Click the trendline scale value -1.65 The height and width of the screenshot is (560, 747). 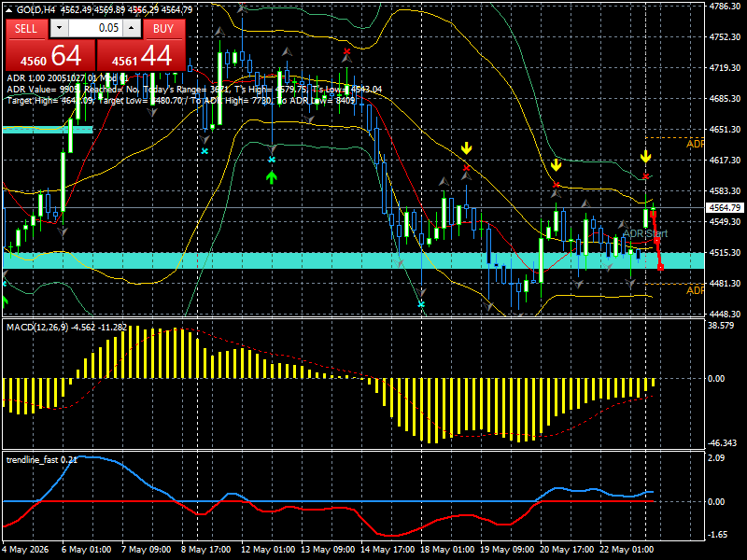(x=717, y=535)
